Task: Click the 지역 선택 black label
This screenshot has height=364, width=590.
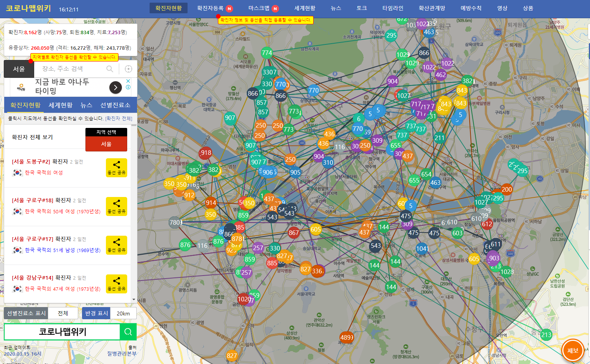Action: coord(106,132)
